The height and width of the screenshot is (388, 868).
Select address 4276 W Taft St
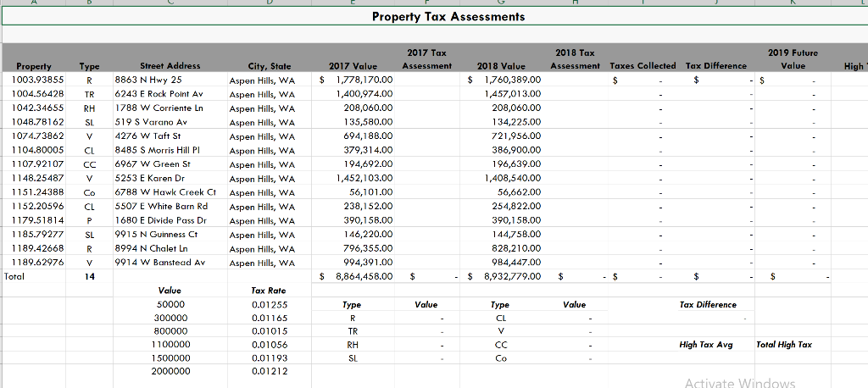coord(147,136)
